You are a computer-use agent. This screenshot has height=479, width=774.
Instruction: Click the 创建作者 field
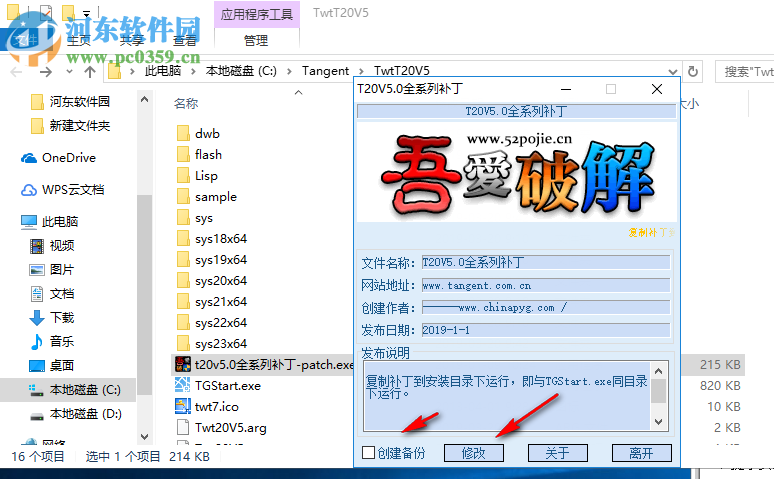(546, 308)
